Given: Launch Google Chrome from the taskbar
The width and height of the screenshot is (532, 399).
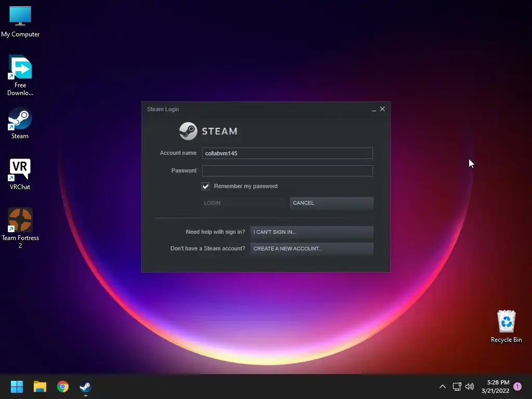Looking at the screenshot, I should tap(63, 387).
